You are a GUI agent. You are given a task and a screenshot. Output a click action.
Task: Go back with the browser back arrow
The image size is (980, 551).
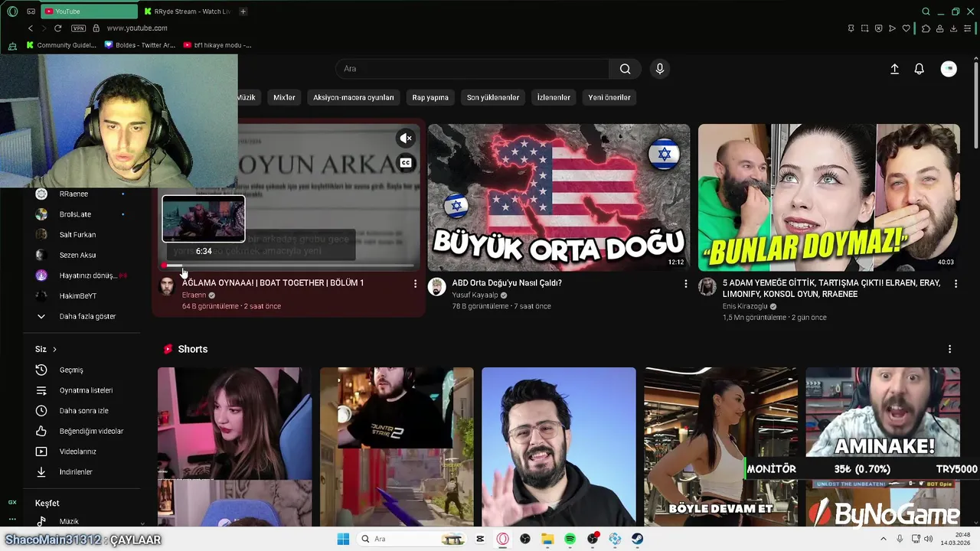click(31, 28)
